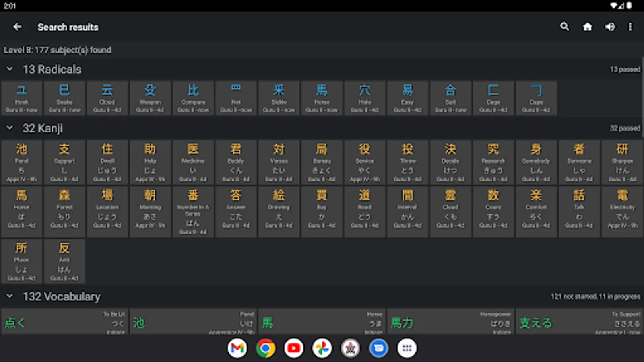
Task: Collapse the 132 Vocabulary section
Action: click(10, 296)
